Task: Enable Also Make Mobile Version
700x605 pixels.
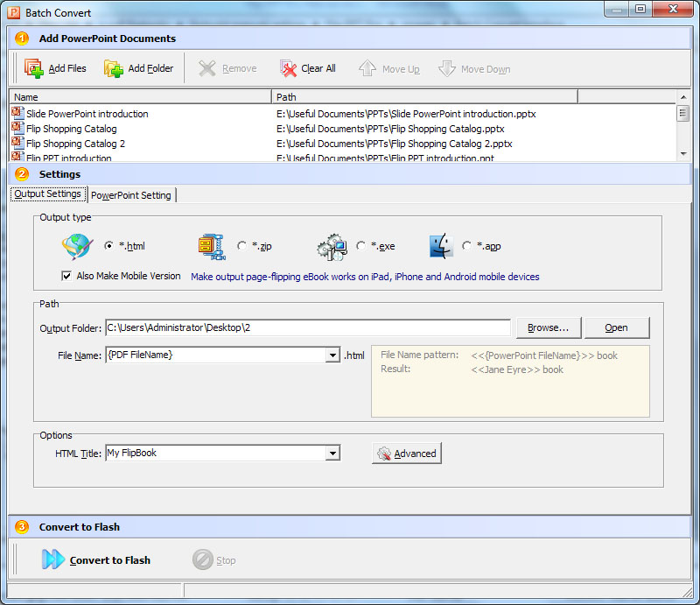Action: (66, 276)
